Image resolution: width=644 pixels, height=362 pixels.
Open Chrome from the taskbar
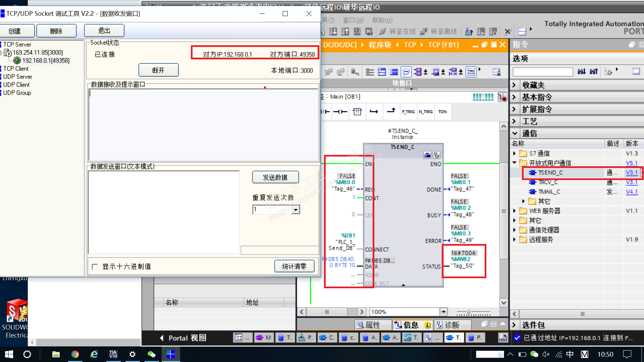click(75, 354)
